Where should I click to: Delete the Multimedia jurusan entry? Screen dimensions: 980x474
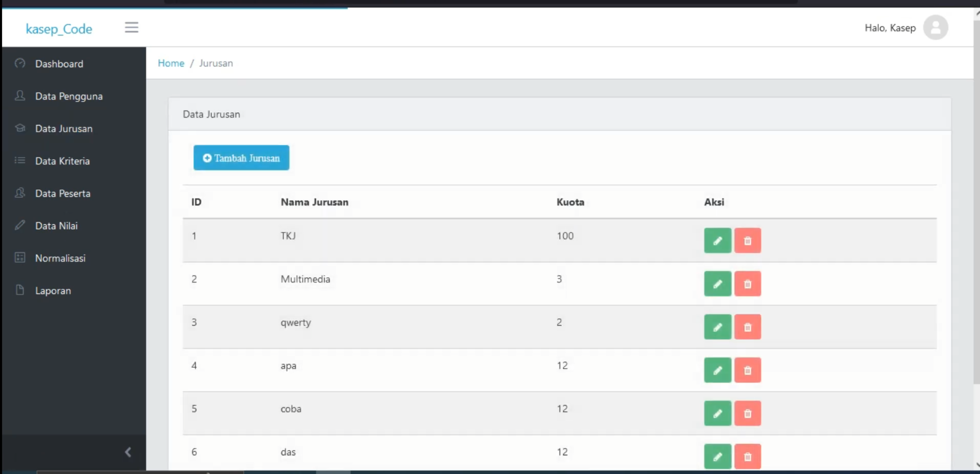click(x=747, y=284)
